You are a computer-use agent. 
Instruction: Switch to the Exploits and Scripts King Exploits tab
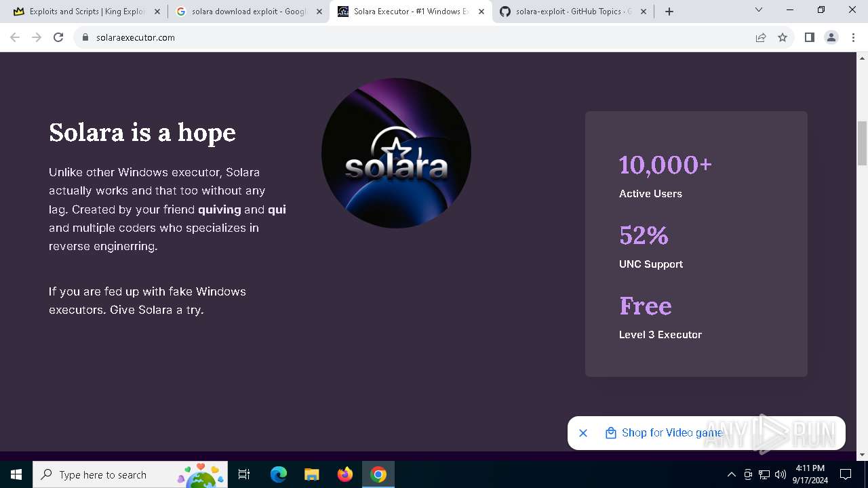tap(87, 12)
